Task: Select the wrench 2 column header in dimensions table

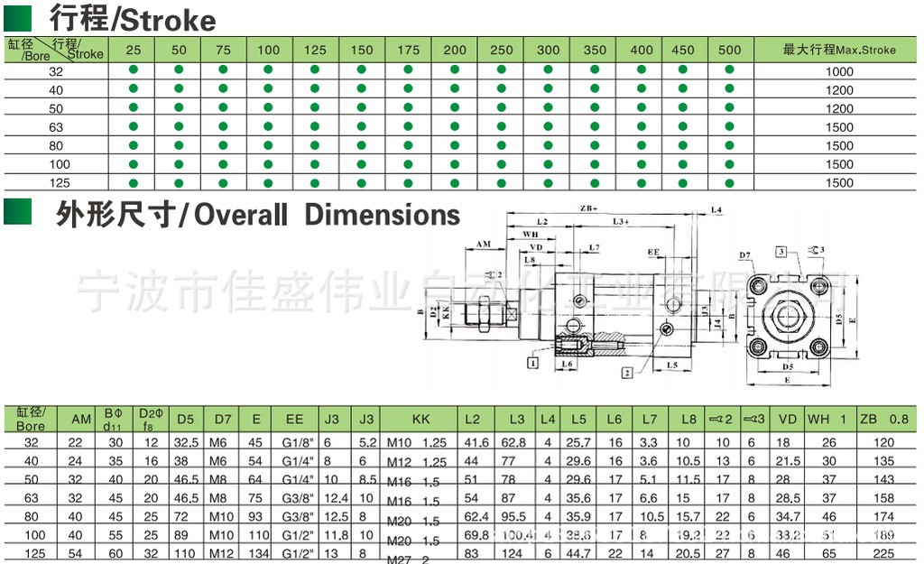Action: 722,419
